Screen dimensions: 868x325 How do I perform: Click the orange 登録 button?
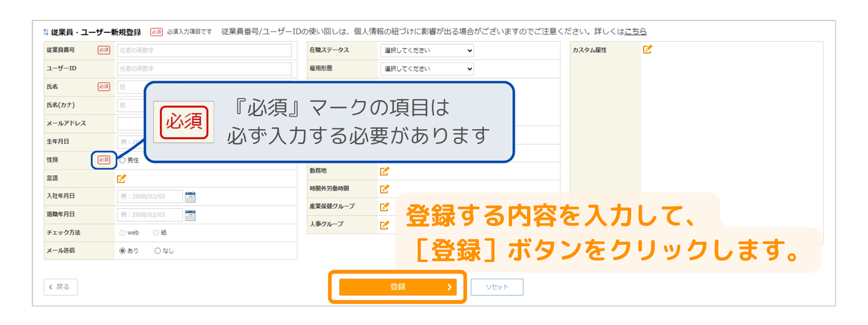pyautogui.click(x=398, y=287)
